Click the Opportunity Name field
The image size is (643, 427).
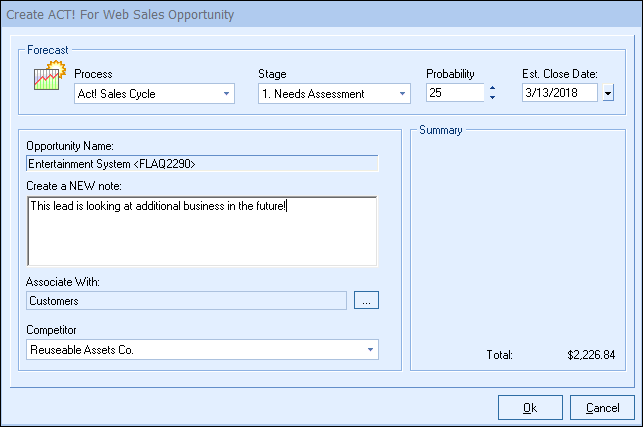pyautogui.click(x=202, y=164)
